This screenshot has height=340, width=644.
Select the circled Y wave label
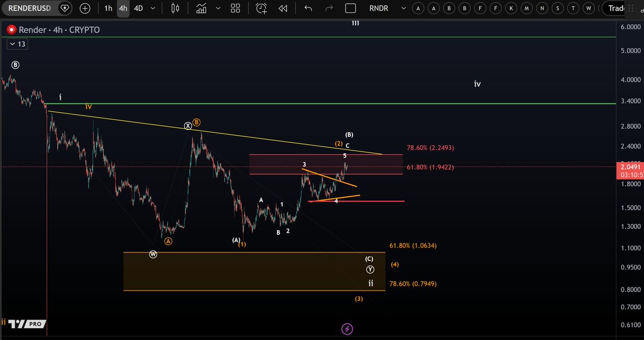[370, 269]
